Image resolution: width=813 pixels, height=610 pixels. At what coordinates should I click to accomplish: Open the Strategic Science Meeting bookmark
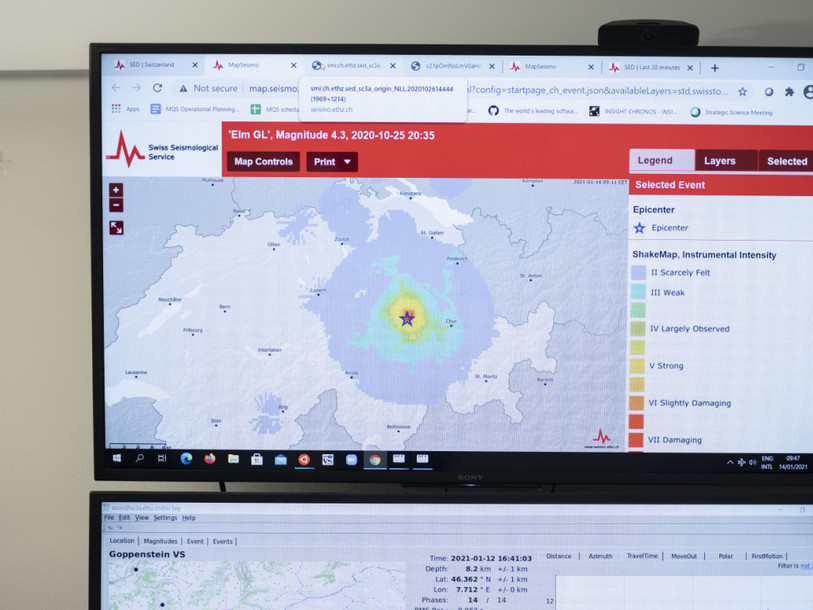click(x=732, y=113)
